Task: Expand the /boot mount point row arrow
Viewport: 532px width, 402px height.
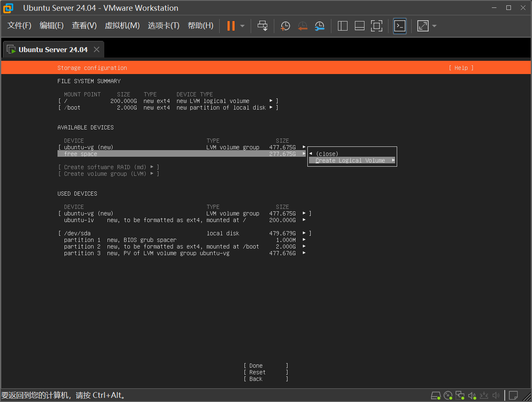Action: [x=271, y=107]
